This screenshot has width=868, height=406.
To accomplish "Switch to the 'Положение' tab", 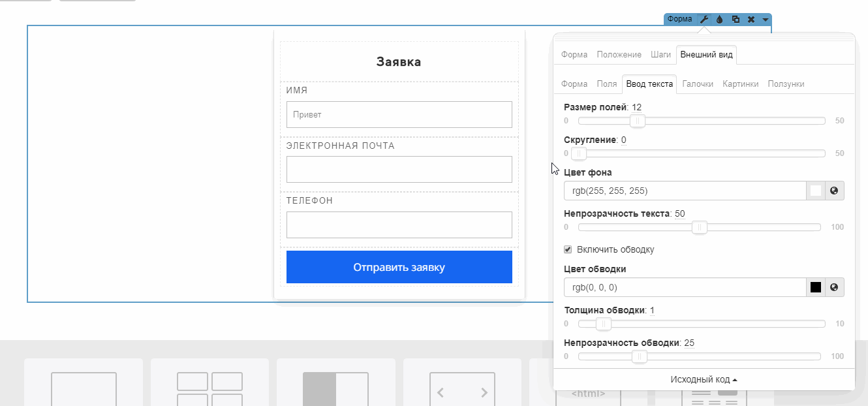I will [619, 55].
